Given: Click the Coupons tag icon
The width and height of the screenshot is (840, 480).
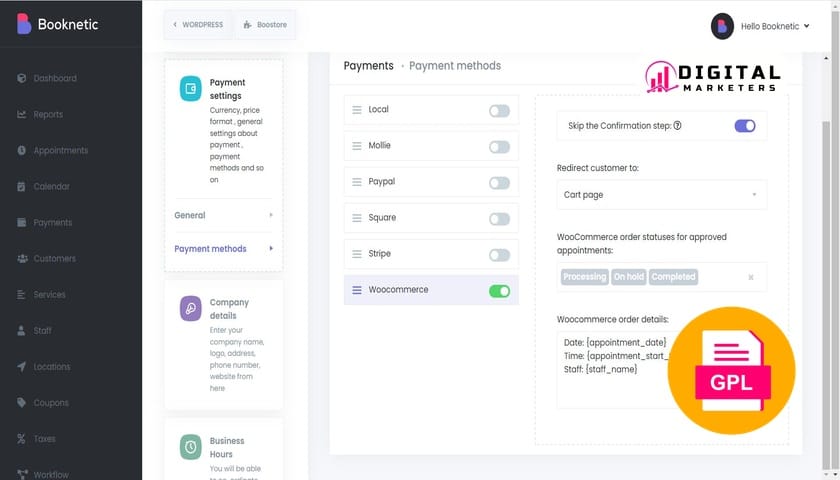Looking at the screenshot, I should tap(21, 403).
